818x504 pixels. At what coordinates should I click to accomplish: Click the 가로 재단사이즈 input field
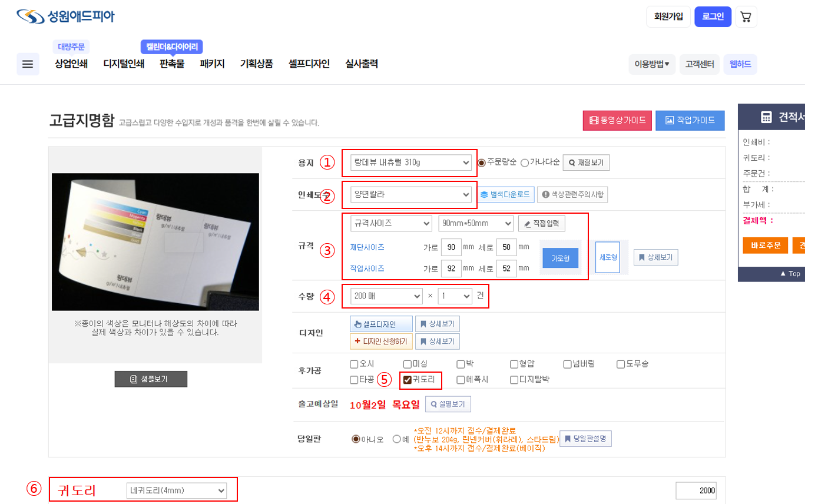pyautogui.click(x=451, y=247)
